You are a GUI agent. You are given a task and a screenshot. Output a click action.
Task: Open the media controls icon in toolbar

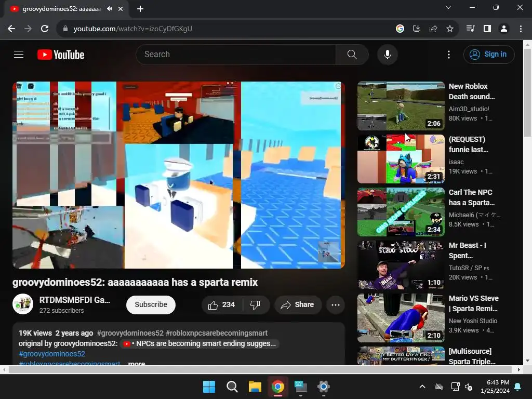pyautogui.click(x=470, y=29)
